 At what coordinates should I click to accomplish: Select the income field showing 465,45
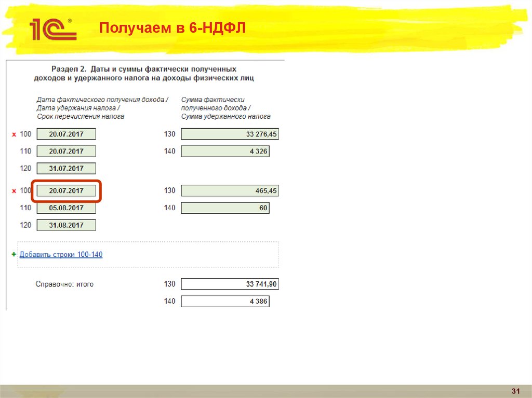(229, 190)
